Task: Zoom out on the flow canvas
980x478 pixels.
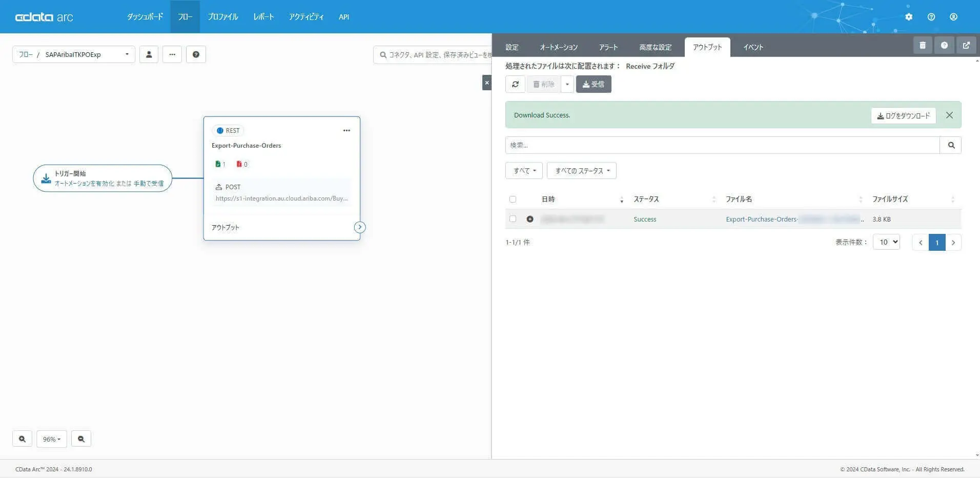Action: [81, 439]
